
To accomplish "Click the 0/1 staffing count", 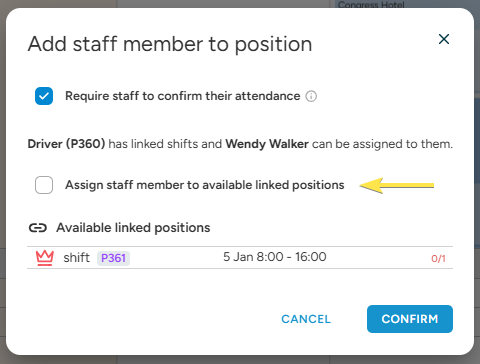I will pyautogui.click(x=438, y=258).
